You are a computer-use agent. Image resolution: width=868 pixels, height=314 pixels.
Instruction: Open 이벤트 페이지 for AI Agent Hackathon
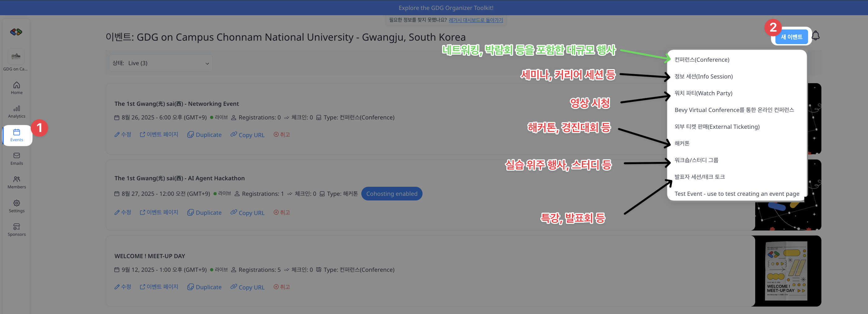click(159, 212)
